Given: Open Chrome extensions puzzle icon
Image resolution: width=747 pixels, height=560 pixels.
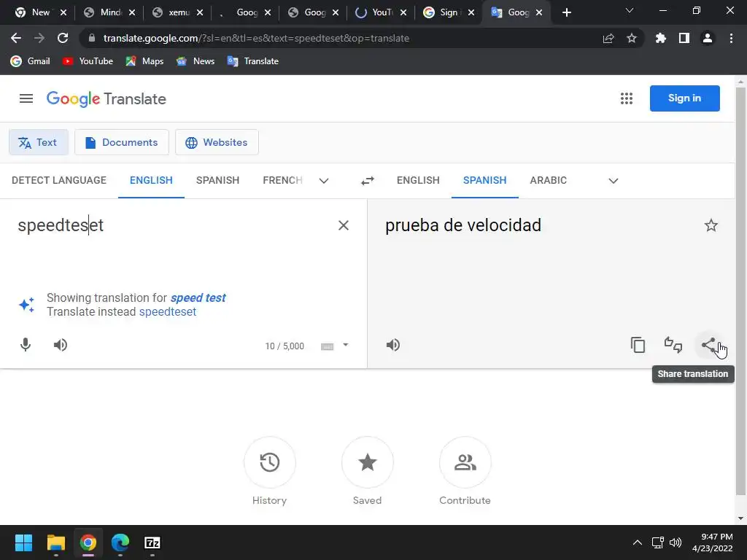Looking at the screenshot, I should tap(660, 38).
